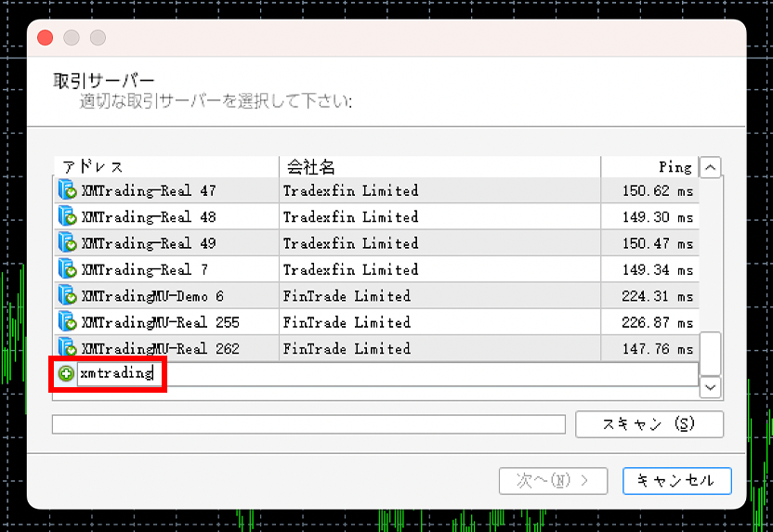
Task: Select FinTrade Limited in XMTradingMU-Demo 6 row
Action: 347,296
